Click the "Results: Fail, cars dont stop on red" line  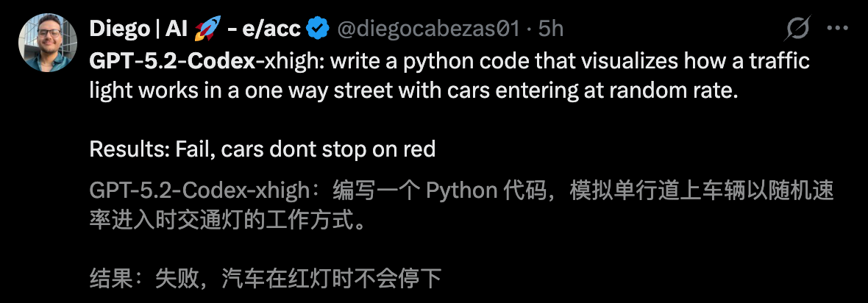263,149
